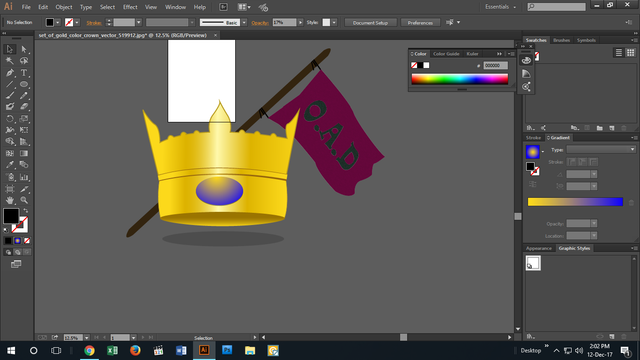Screen dimensions: 640x360
Task: Switch to Draw Normal mode
Action: 8,252
